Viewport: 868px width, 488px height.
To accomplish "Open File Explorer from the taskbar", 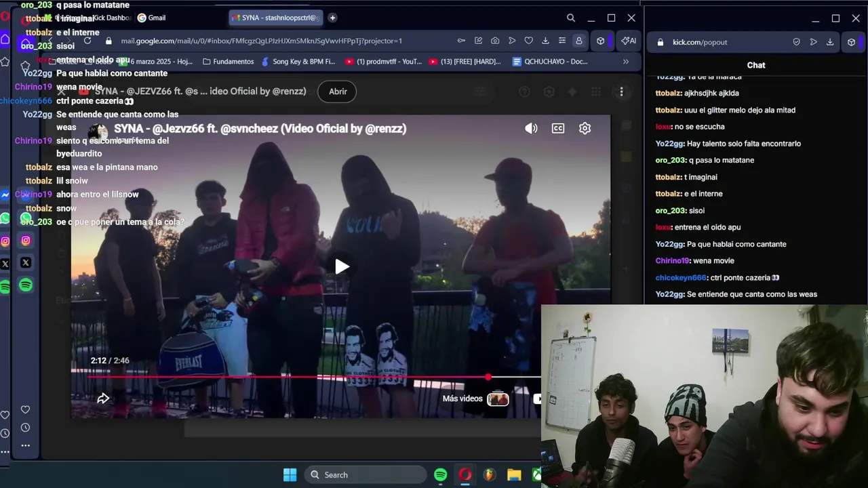I will tap(514, 474).
